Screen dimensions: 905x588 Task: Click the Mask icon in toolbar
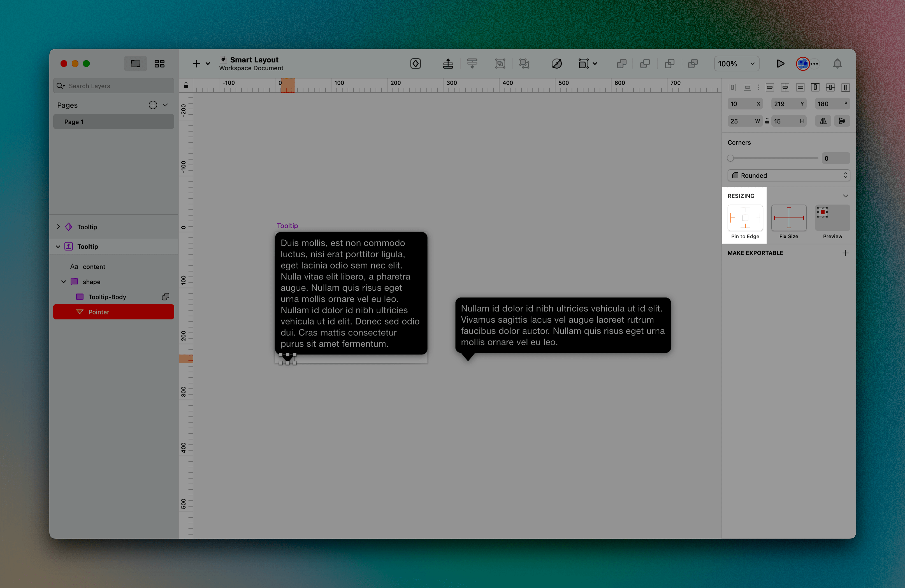point(557,63)
